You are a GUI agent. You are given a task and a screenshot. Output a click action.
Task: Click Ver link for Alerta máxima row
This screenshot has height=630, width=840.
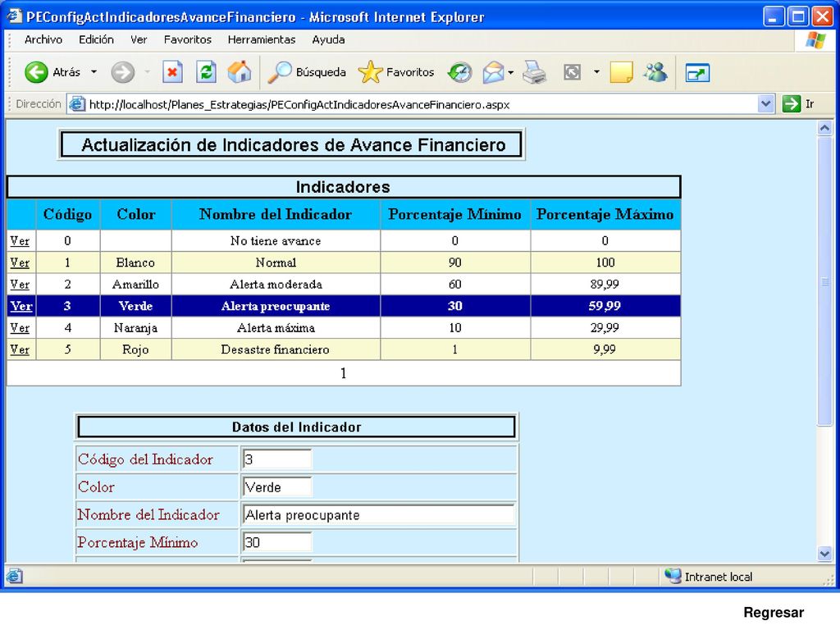pos(20,328)
